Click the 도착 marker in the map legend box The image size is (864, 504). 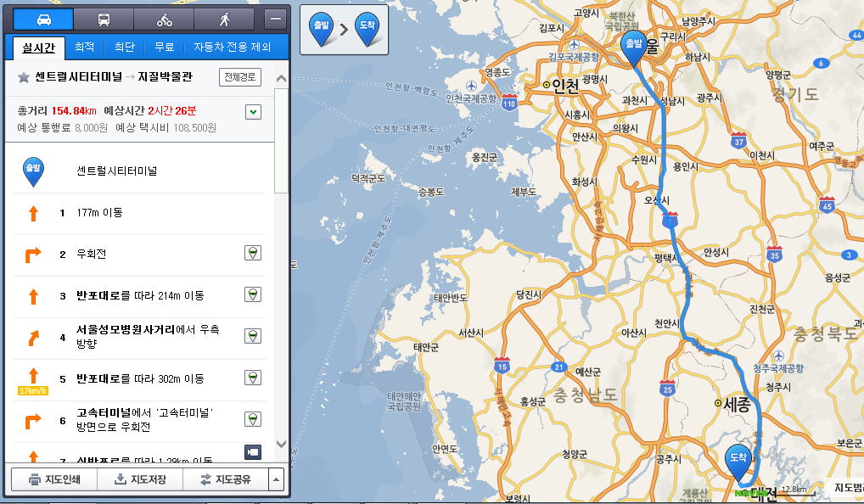tap(367, 29)
